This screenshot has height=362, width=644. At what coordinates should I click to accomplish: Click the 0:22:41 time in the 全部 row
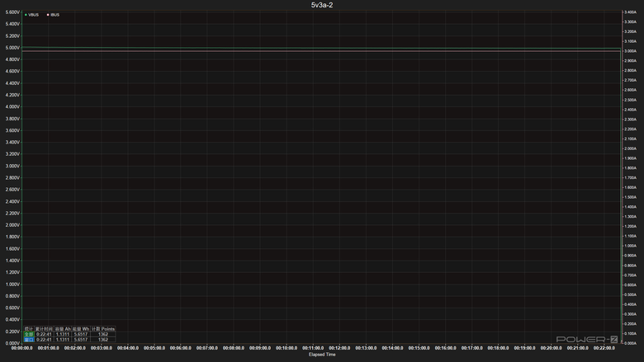coord(44,334)
